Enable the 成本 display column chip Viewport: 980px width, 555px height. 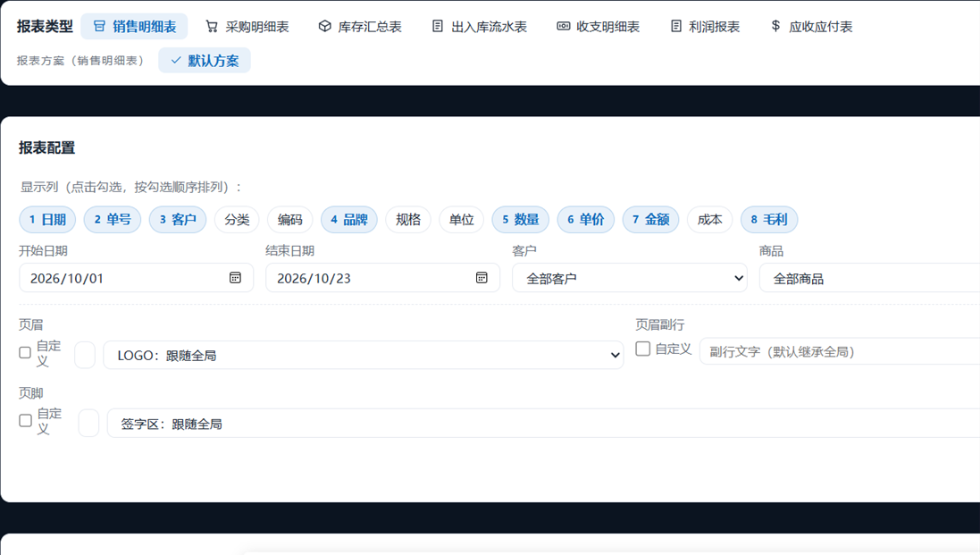pos(710,219)
